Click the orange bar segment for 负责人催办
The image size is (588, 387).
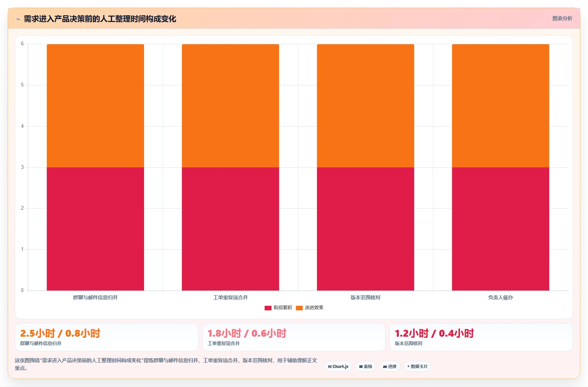[x=501, y=106]
